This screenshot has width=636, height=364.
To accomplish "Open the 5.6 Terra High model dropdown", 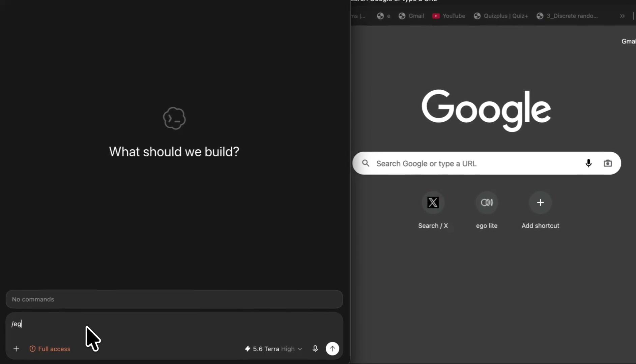I will pos(273,349).
